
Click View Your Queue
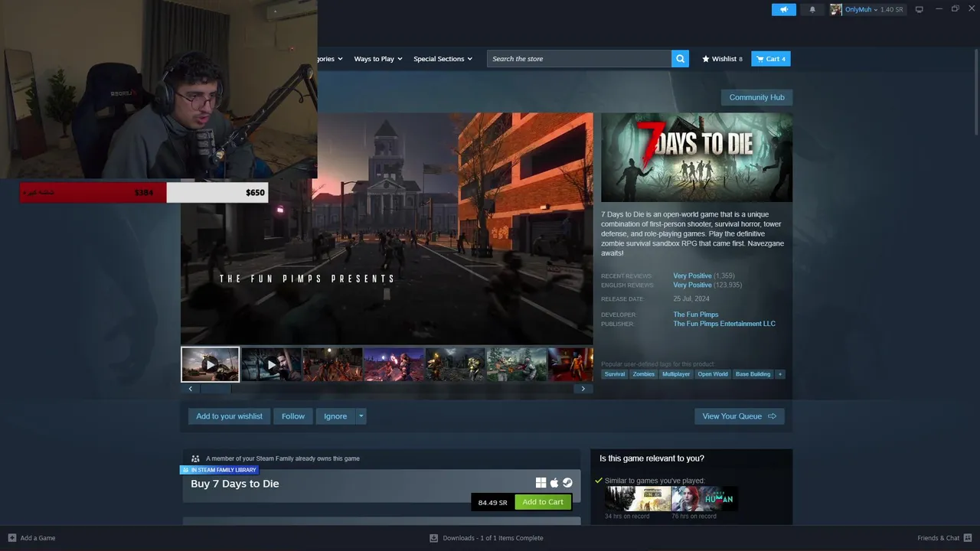click(739, 416)
